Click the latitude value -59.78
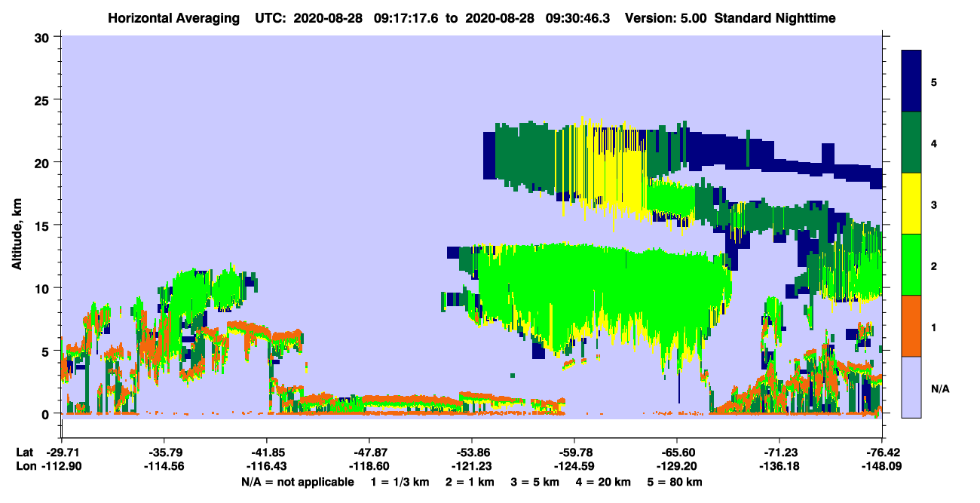 click(574, 452)
